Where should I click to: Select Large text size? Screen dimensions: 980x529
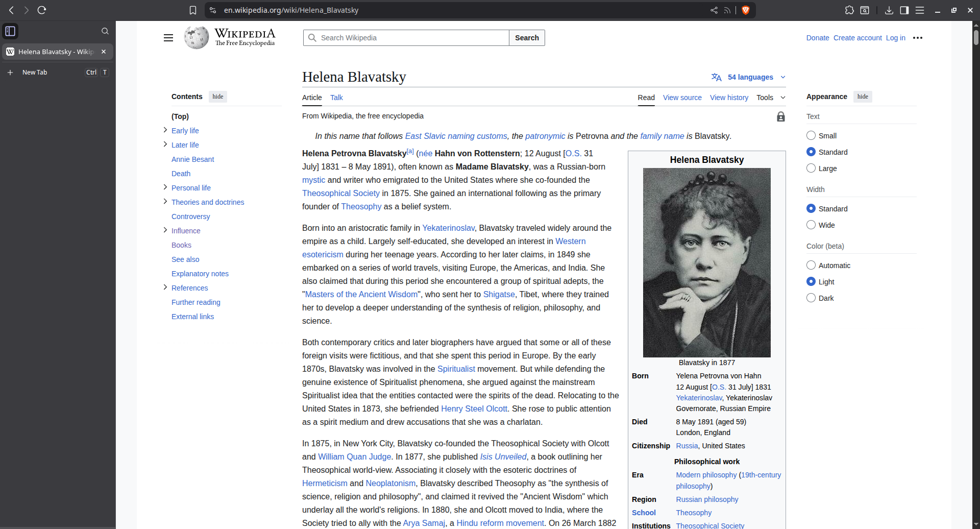(811, 168)
